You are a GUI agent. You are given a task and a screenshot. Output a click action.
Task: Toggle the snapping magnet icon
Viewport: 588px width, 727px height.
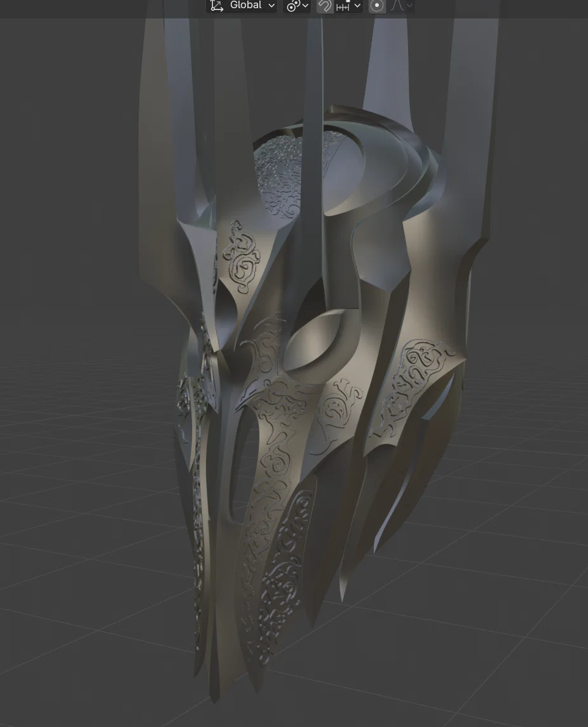325,6
